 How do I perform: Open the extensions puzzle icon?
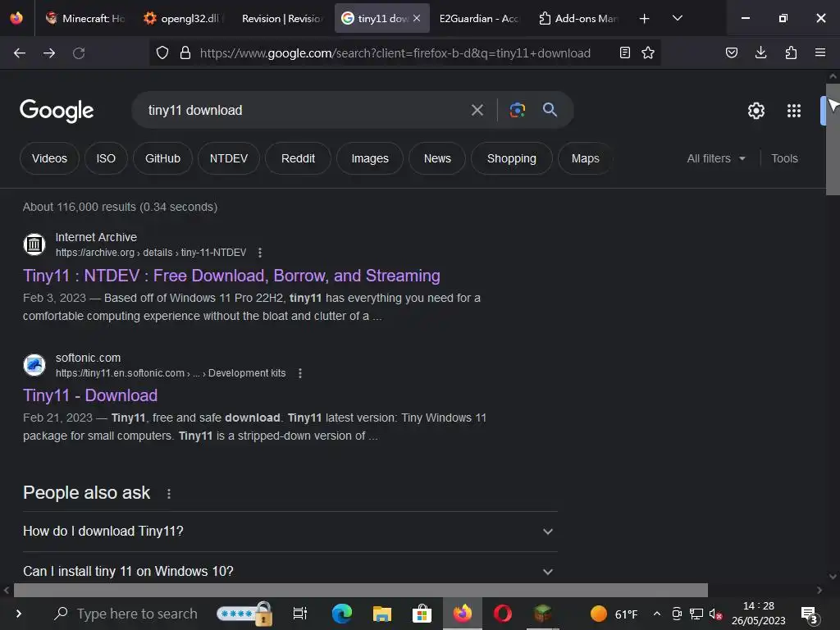tap(791, 52)
